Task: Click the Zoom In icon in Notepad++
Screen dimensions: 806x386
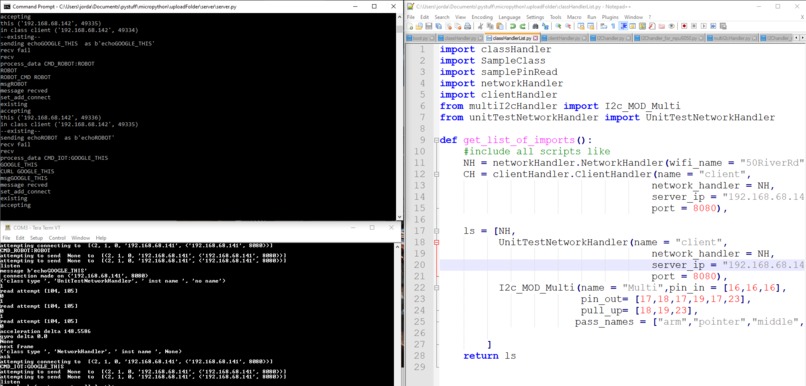Action: tap(558, 26)
